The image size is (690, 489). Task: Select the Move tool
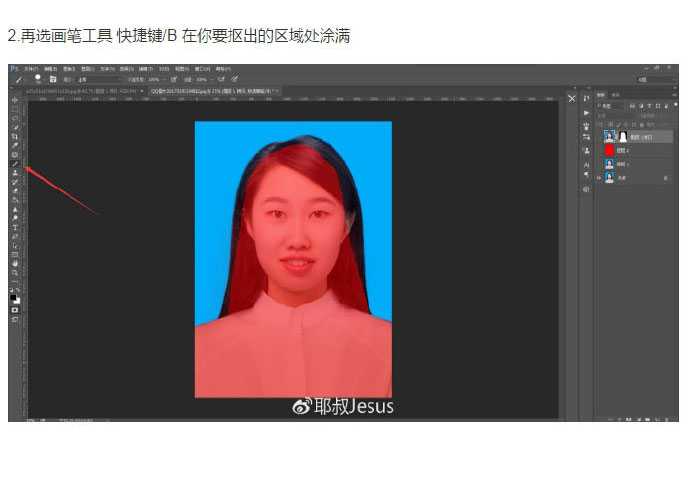click(x=15, y=100)
